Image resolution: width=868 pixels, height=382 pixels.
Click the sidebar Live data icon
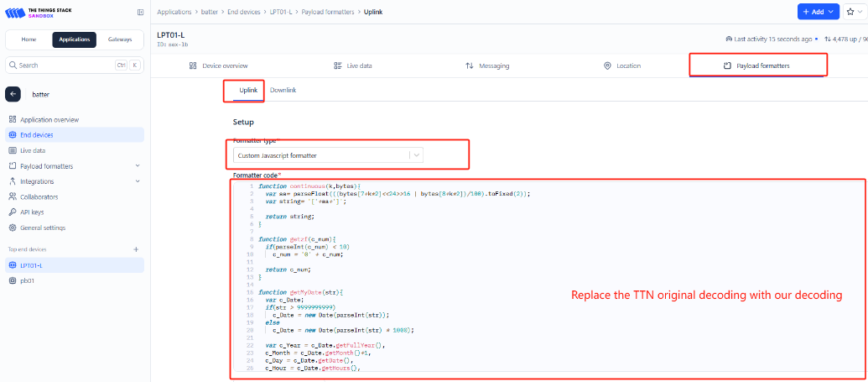click(13, 150)
